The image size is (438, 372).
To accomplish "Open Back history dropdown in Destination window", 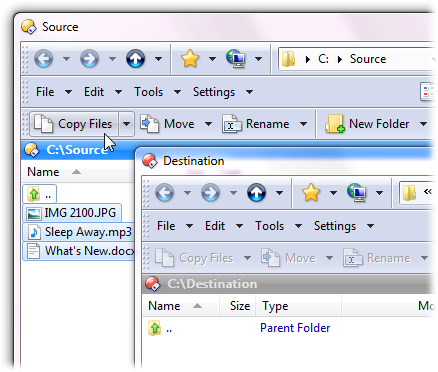I will click(188, 193).
